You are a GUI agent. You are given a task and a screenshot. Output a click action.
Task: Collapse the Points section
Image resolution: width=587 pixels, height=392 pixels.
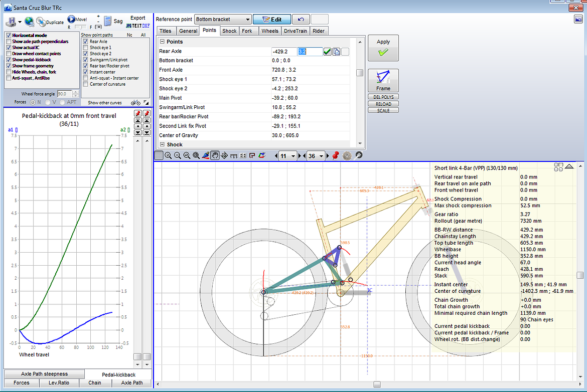(x=162, y=42)
